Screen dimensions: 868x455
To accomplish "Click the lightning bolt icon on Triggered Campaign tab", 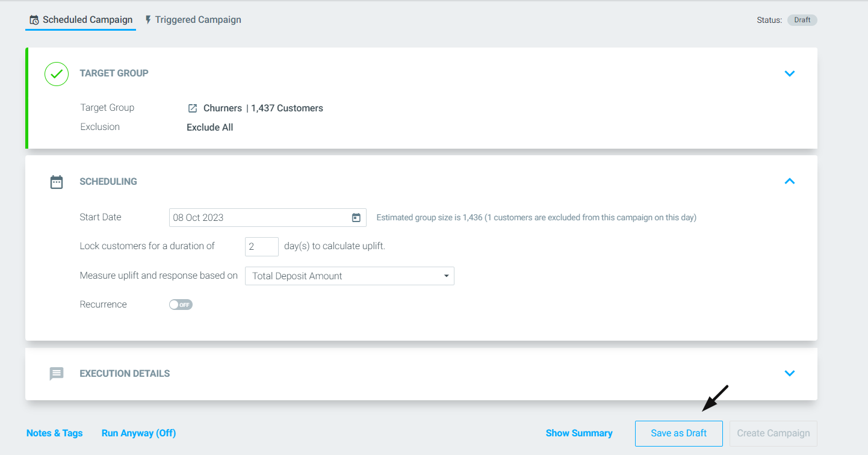I will point(148,20).
